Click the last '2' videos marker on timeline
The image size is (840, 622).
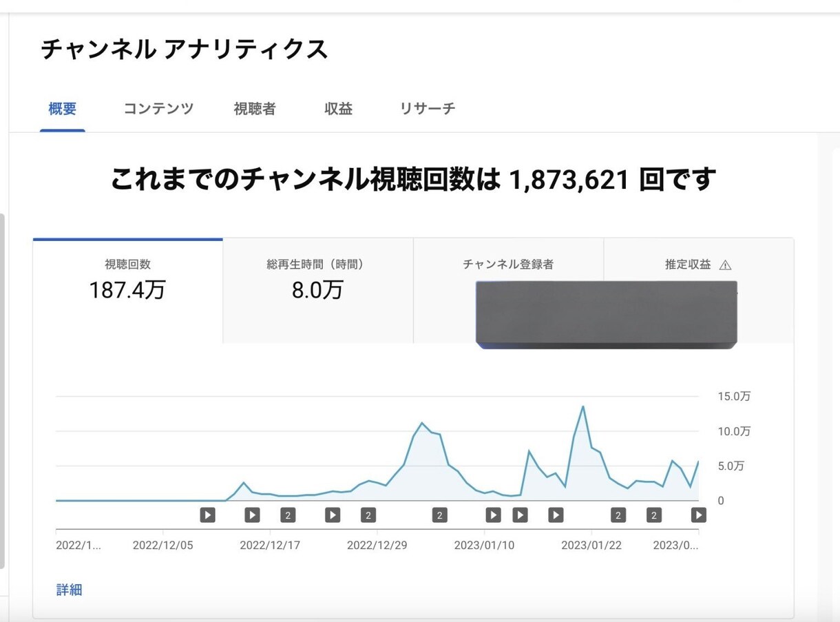(x=654, y=515)
